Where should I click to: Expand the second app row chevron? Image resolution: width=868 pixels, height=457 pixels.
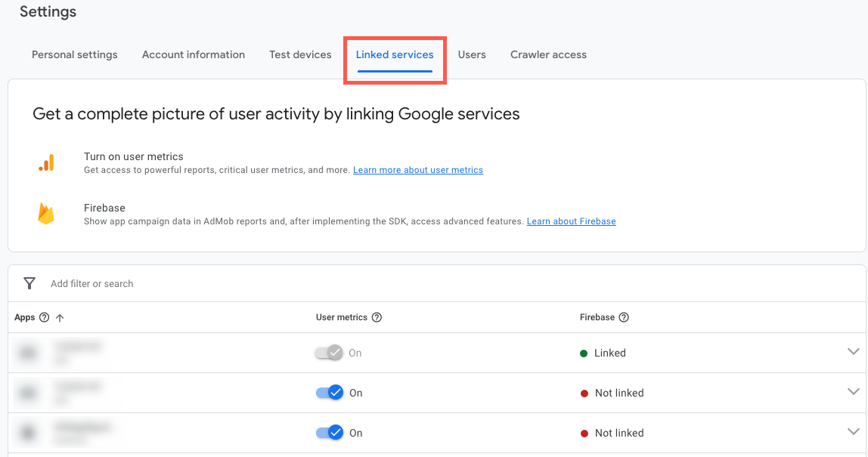[x=854, y=392]
